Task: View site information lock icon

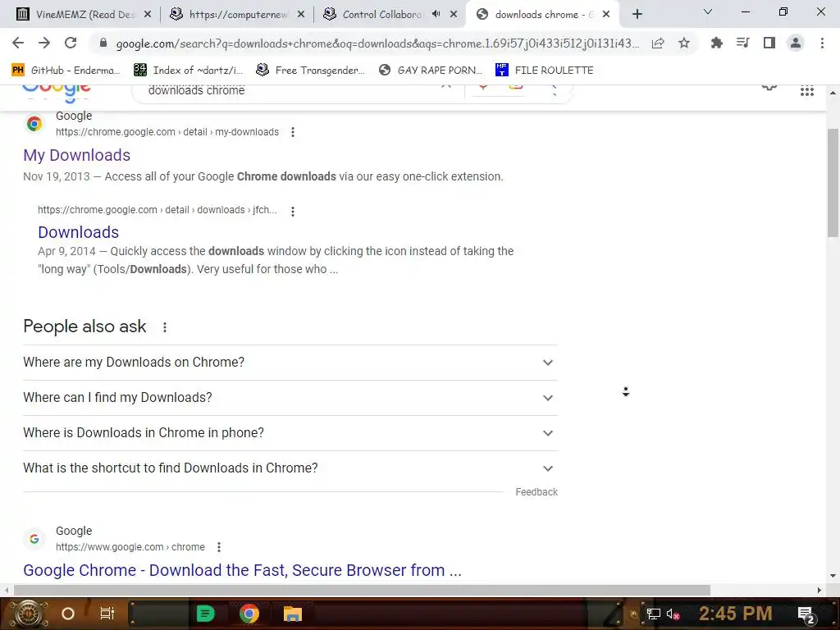Action: (103, 43)
